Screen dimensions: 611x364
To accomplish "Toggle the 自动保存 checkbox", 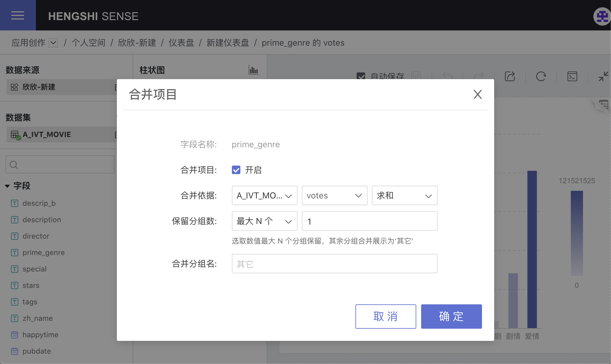I will tap(361, 76).
